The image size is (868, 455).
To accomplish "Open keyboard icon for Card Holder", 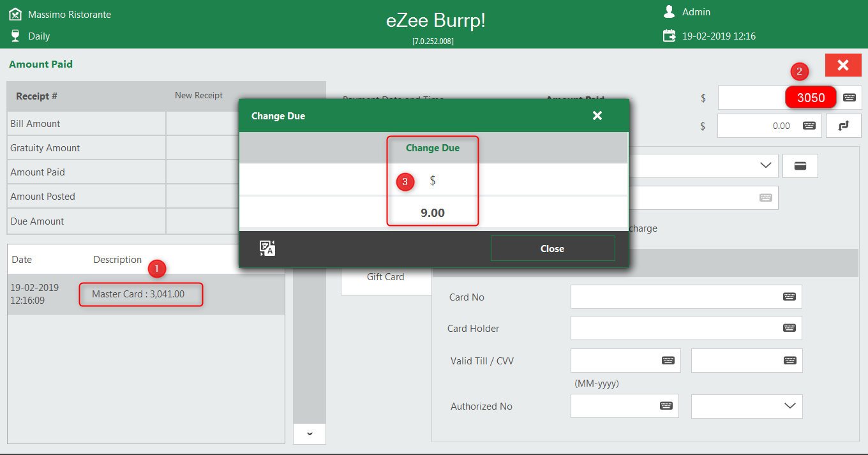I will click(x=789, y=328).
